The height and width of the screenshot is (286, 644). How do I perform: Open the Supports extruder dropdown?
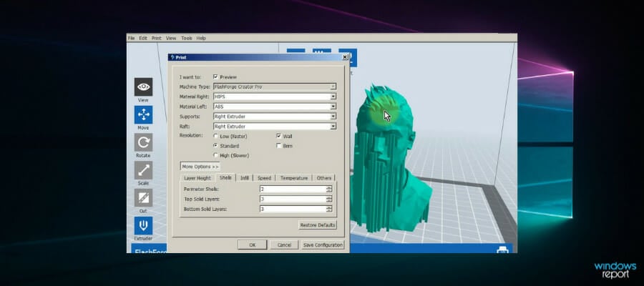coord(333,117)
